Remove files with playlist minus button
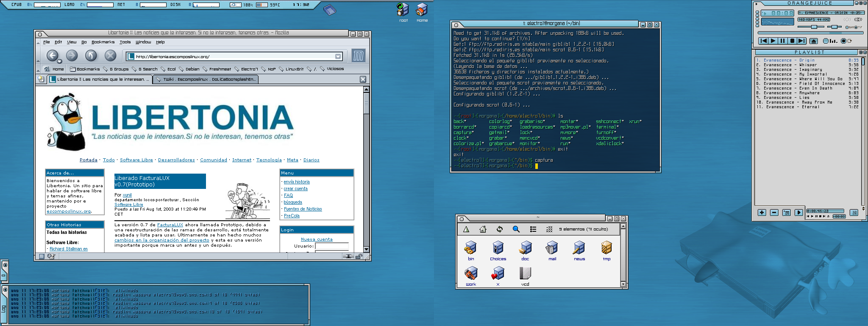The width and height of the screenshot is (868, 326). pyautogui.click(x=774, y=212)
